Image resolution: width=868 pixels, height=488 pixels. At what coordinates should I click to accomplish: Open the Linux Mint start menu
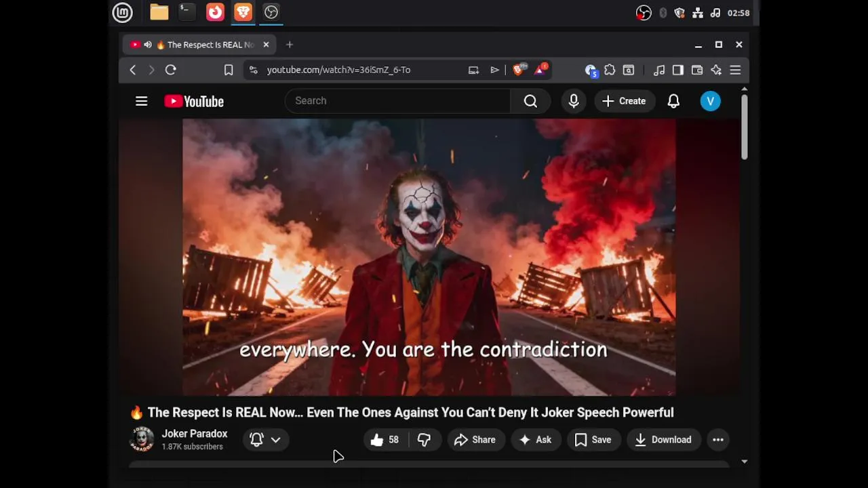point(122,12)
